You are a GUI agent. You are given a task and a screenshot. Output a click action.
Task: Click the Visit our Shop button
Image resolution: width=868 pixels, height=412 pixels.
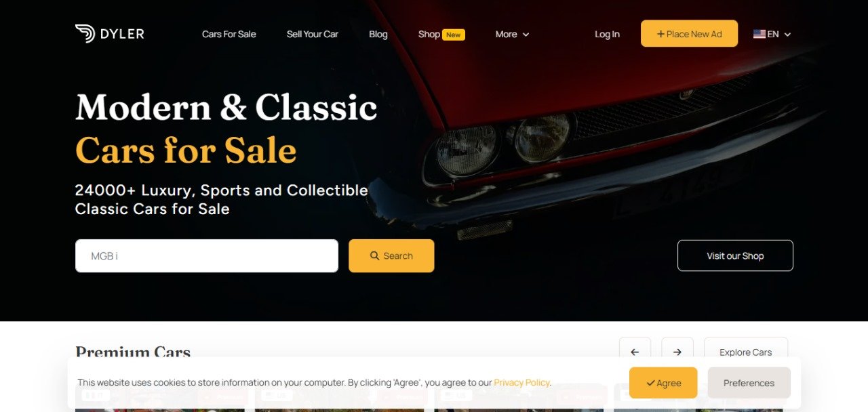(x=735, y=255)
